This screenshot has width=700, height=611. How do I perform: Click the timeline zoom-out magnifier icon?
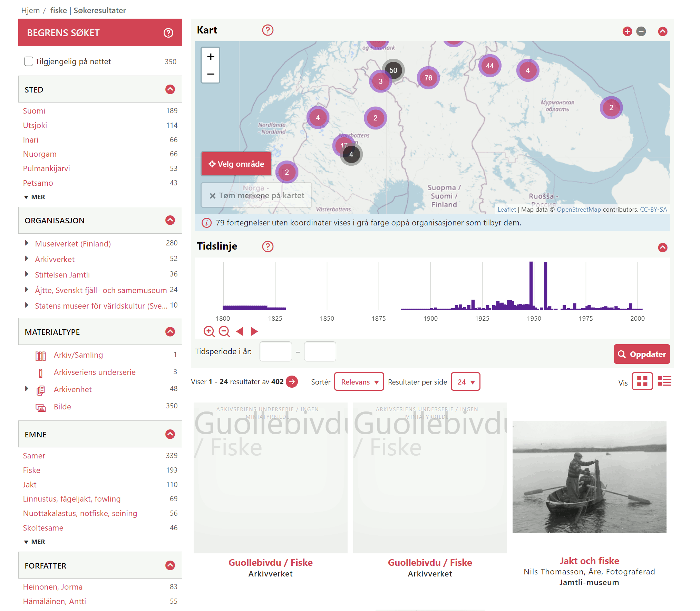(224, 331)
